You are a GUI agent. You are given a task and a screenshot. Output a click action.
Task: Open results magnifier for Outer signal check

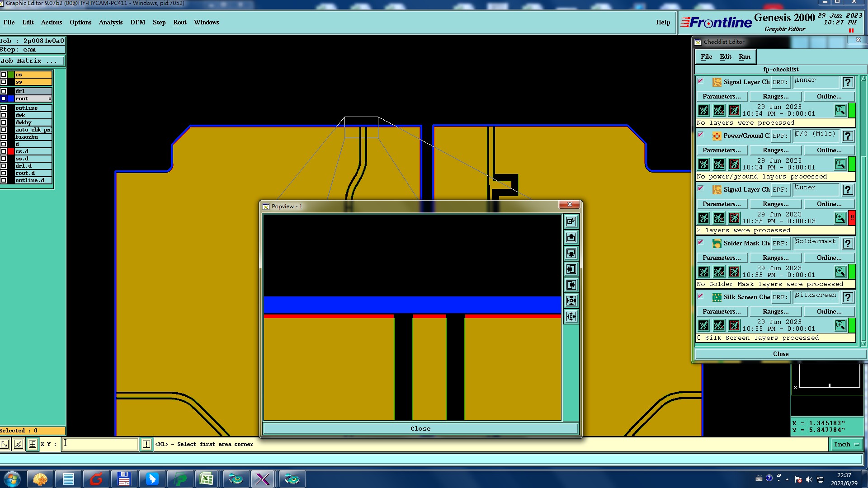840,218
